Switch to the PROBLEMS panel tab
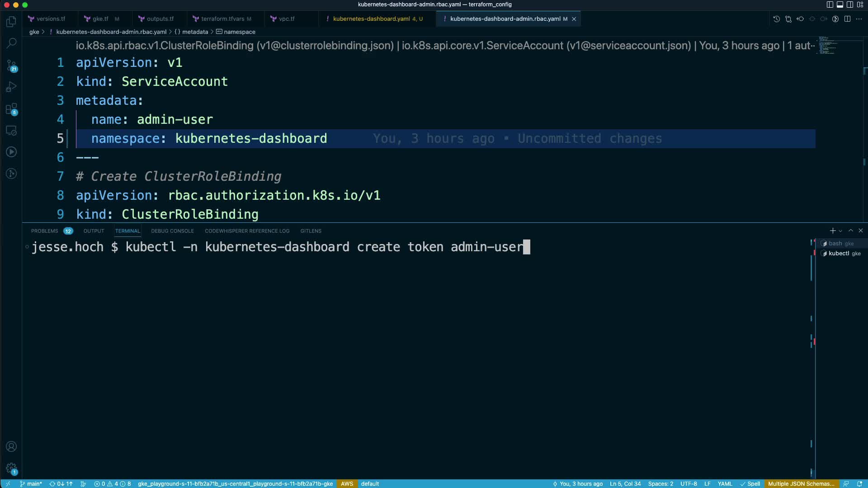The image size is (868, 488). pyautogui.click(x=44, y=231)
